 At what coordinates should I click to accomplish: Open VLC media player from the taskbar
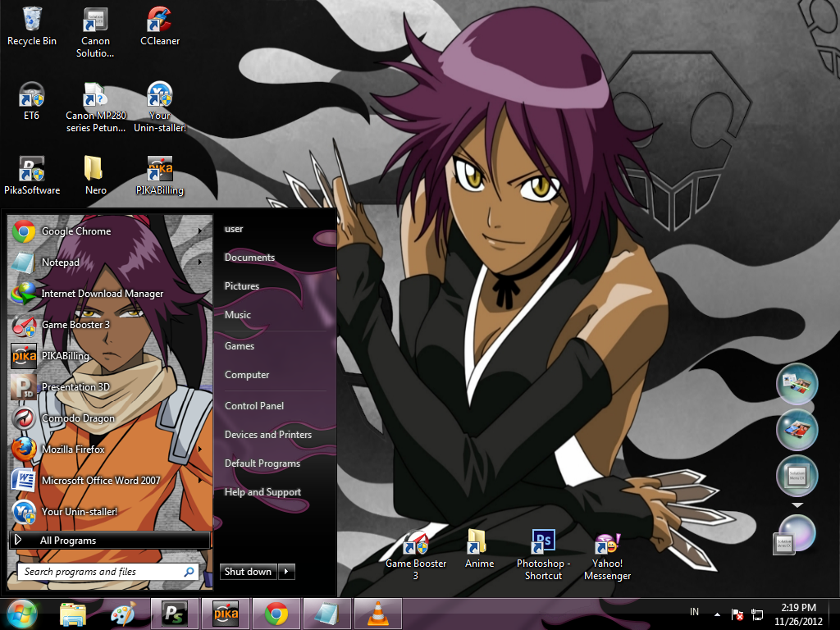pyautogui.click(x=377, y=614)
